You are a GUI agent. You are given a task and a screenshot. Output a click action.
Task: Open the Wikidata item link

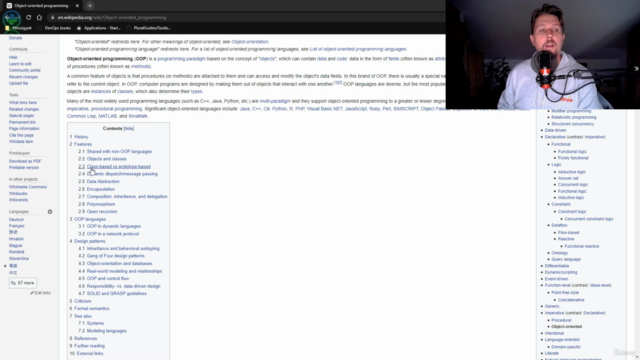[21, 142]
